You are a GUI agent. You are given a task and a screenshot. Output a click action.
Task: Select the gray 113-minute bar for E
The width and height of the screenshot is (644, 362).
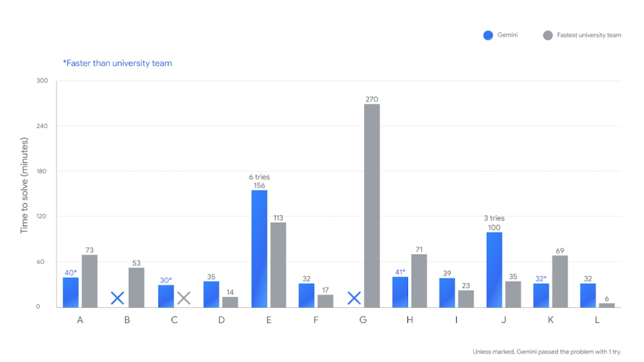(278, 265)
